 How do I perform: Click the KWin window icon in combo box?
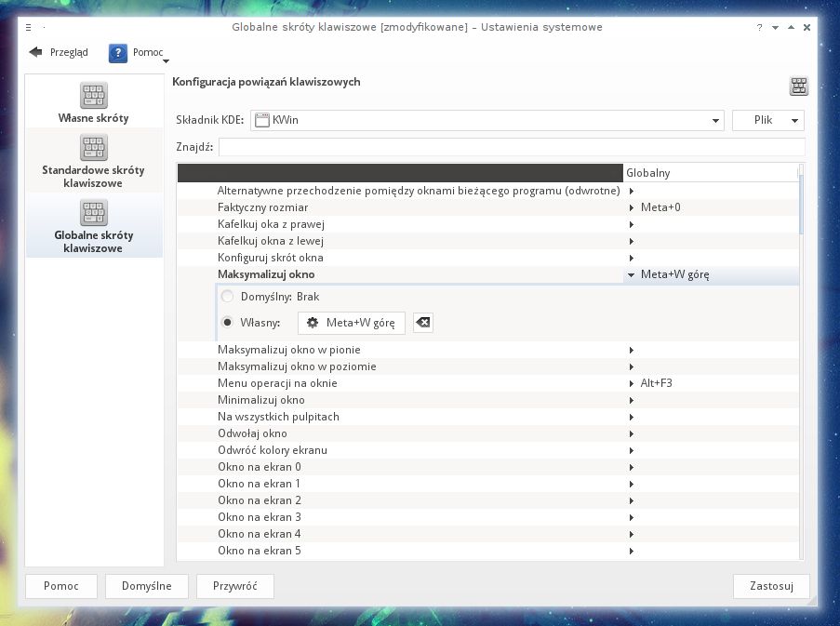(262, 120)
